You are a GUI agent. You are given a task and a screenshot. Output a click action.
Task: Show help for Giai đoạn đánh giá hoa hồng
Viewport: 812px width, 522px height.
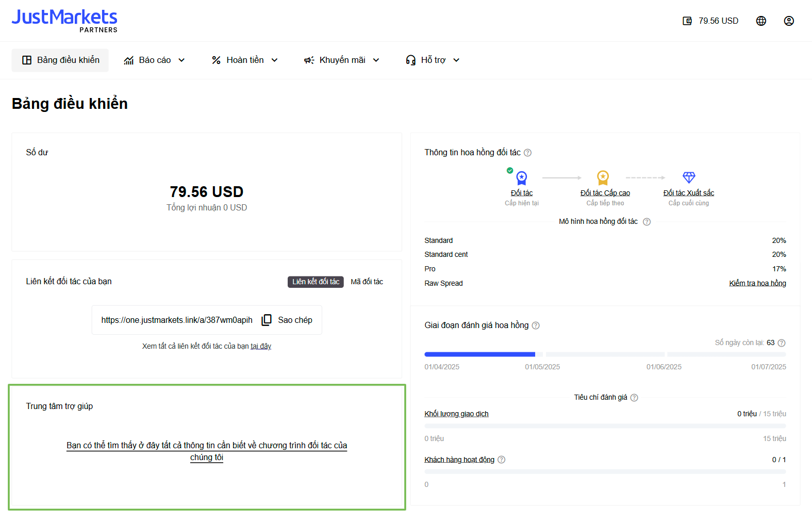point(536,325)
